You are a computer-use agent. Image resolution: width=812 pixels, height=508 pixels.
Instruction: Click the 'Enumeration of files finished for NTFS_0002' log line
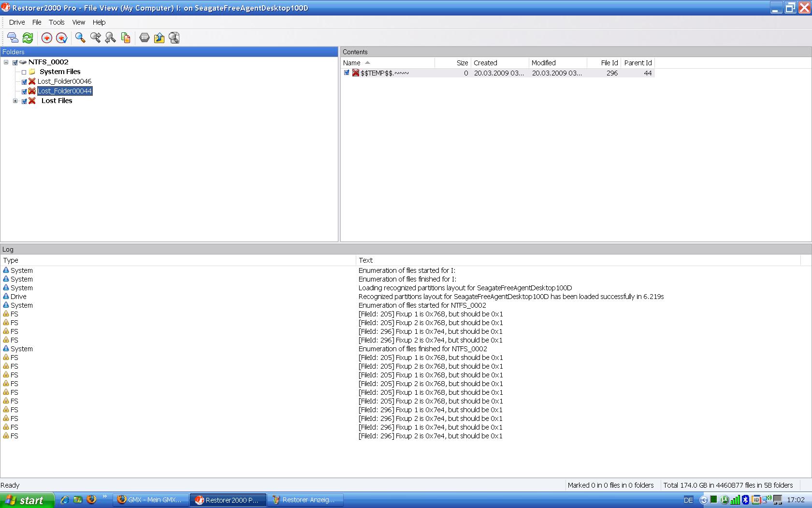point(422,349)
